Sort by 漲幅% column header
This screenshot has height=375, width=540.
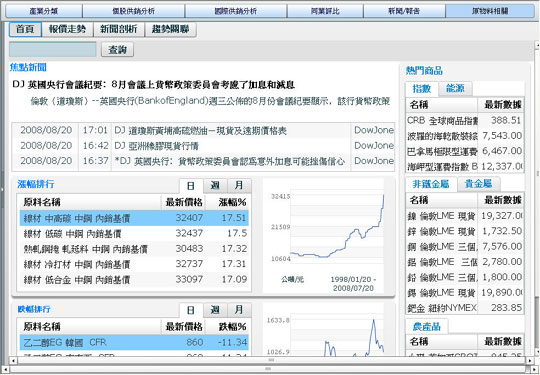click(228, 202)
